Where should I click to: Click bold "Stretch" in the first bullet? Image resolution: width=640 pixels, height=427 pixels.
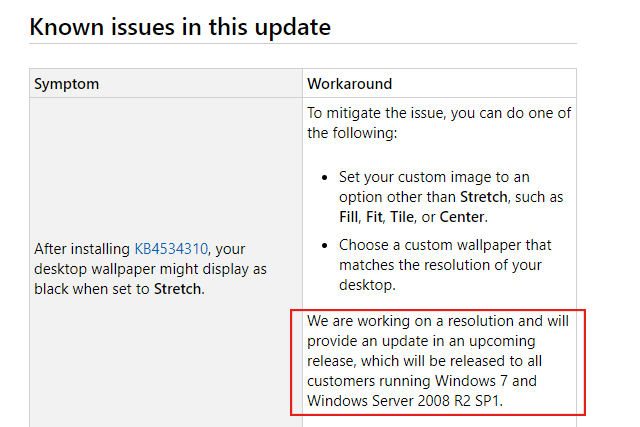[x=483, y=196]
